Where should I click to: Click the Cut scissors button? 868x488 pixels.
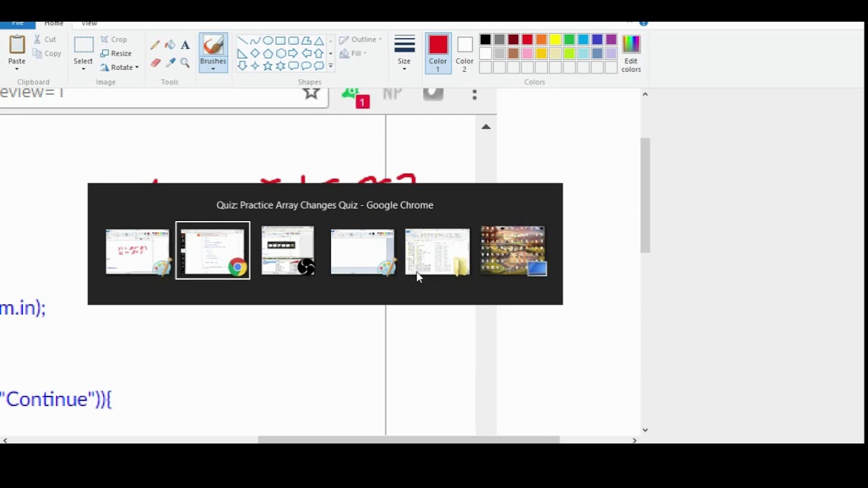45,39
